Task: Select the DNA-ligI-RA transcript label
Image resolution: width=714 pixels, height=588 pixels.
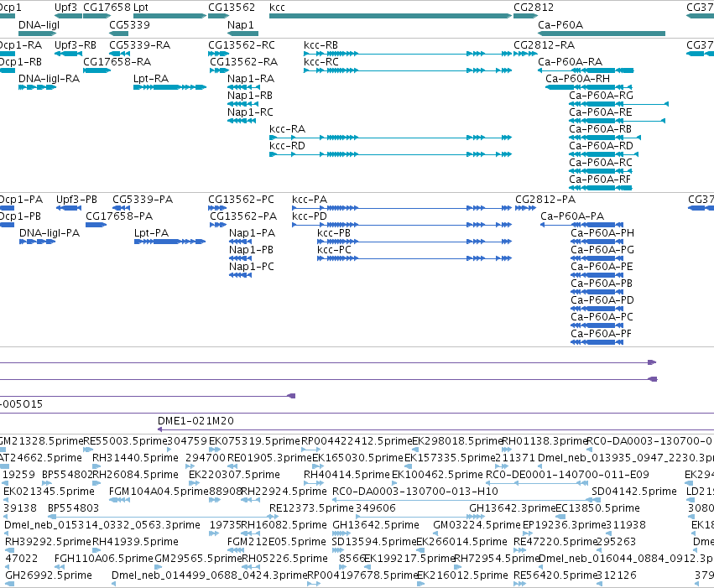Action: (x=49, y=78)
